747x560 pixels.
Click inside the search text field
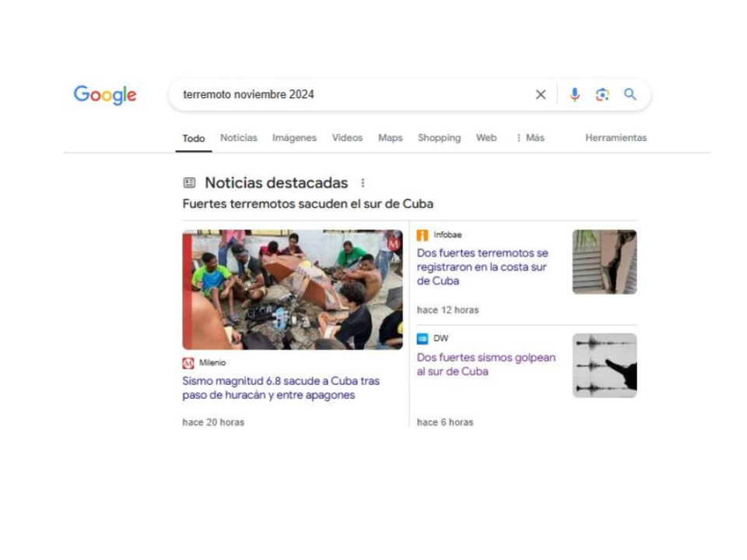[352, 94]
